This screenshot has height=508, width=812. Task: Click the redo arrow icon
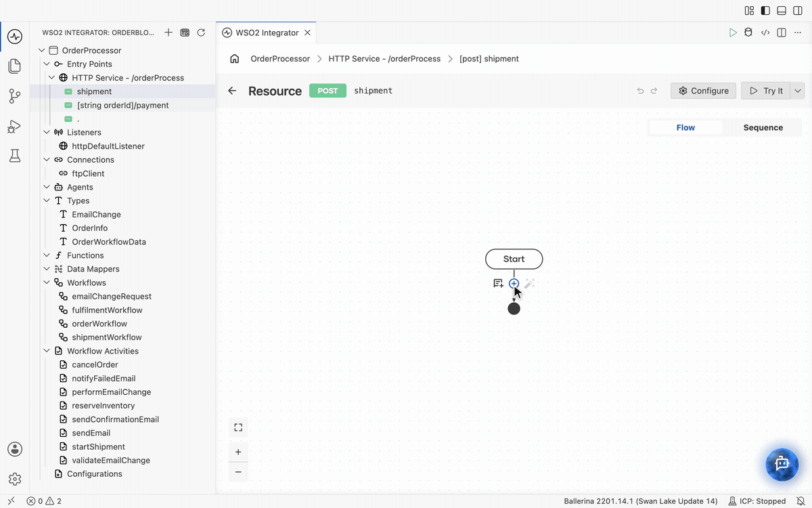pos(654,91)
